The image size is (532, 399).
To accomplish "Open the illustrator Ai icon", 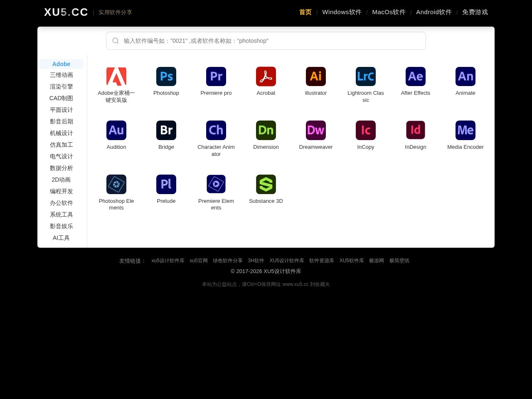I will (x=316, y=76).
